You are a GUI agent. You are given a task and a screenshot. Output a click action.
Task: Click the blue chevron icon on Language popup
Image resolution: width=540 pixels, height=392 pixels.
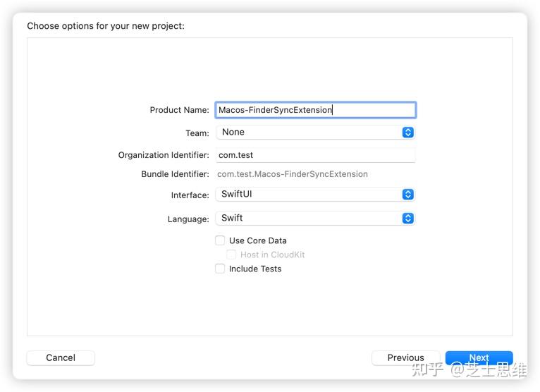(407, 218)
